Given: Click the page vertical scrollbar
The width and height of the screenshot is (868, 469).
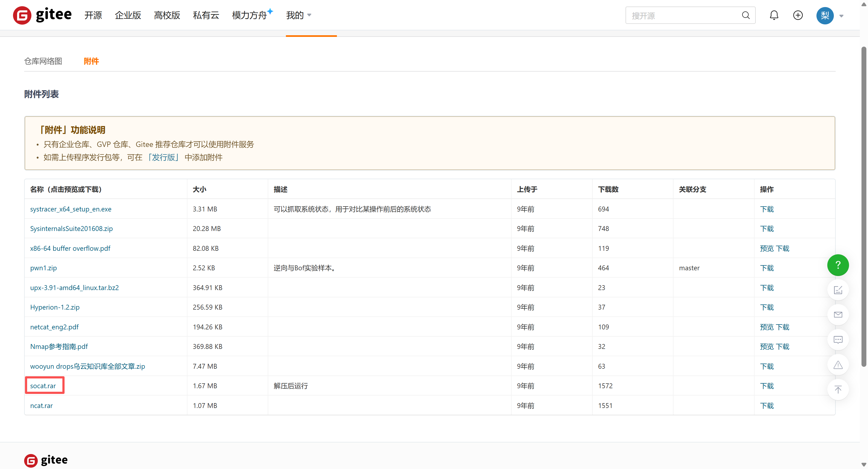Looking at the screenshot, I should (863, 206).
